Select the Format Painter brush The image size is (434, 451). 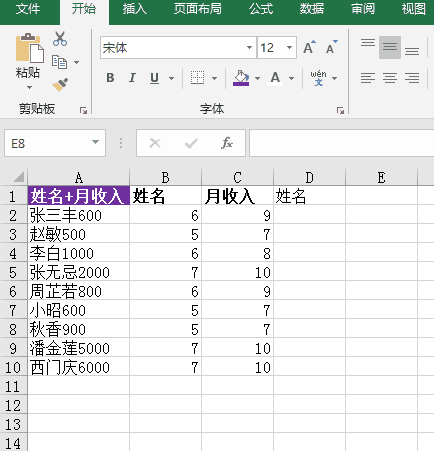(60, 85)
